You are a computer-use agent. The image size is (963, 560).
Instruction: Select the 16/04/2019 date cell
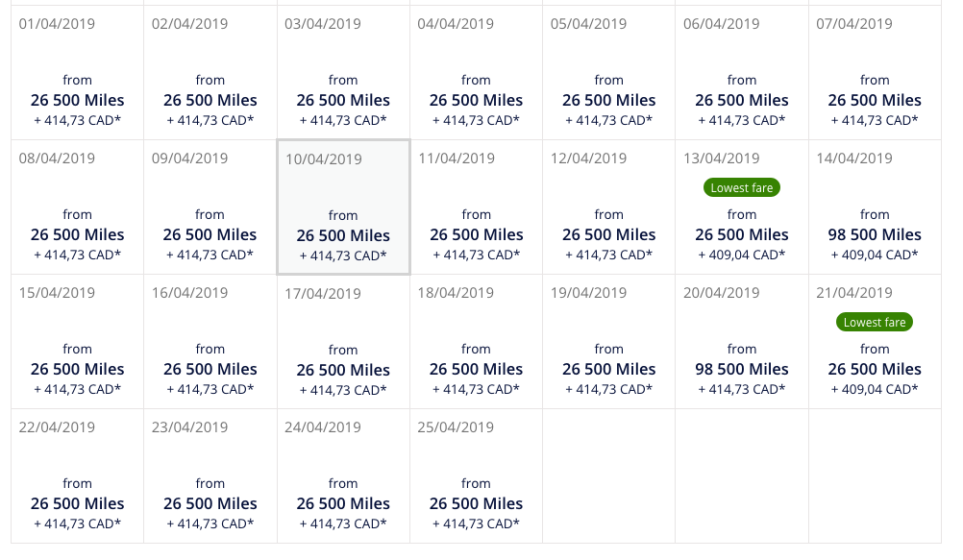point(210,341)
